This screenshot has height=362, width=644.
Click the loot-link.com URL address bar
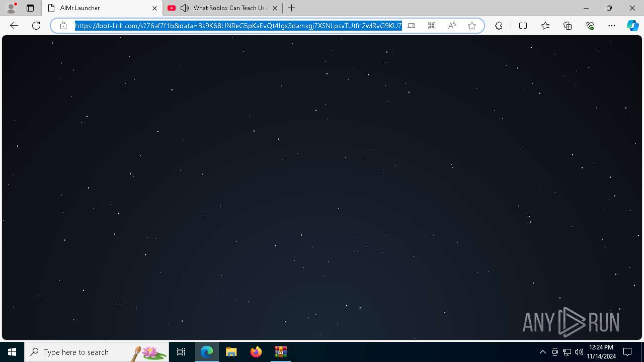(238, 26)
